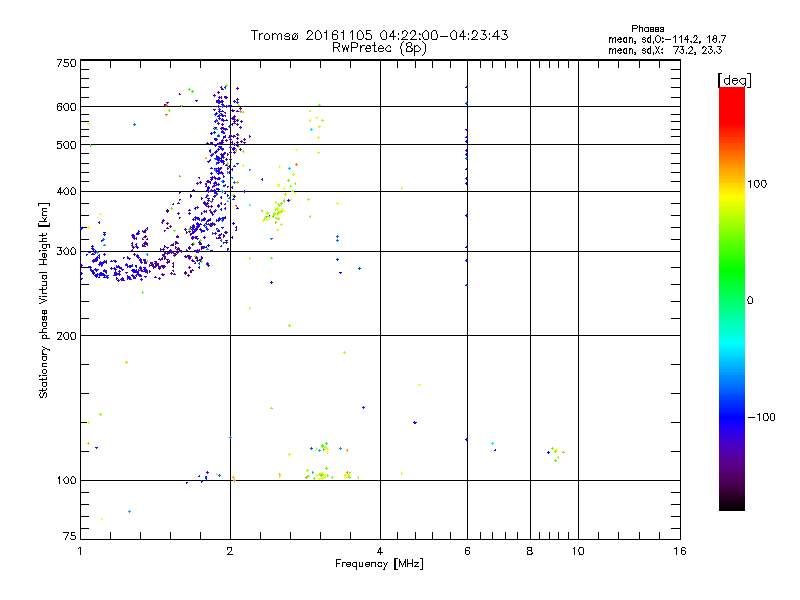The image size is (800, 600).
Task: Click the x-axis label '10'
Action: pyautogui.click(x=578, y=551)
